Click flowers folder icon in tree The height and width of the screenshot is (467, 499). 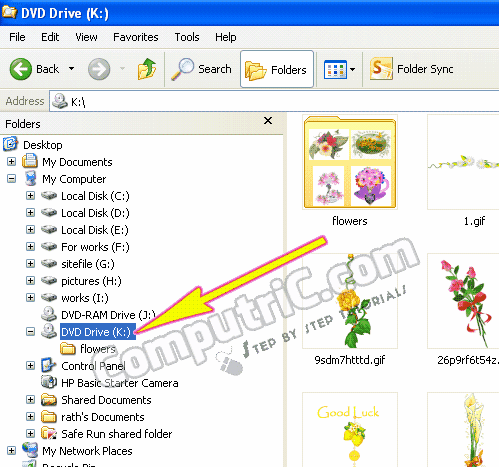[x=68, y=349]
